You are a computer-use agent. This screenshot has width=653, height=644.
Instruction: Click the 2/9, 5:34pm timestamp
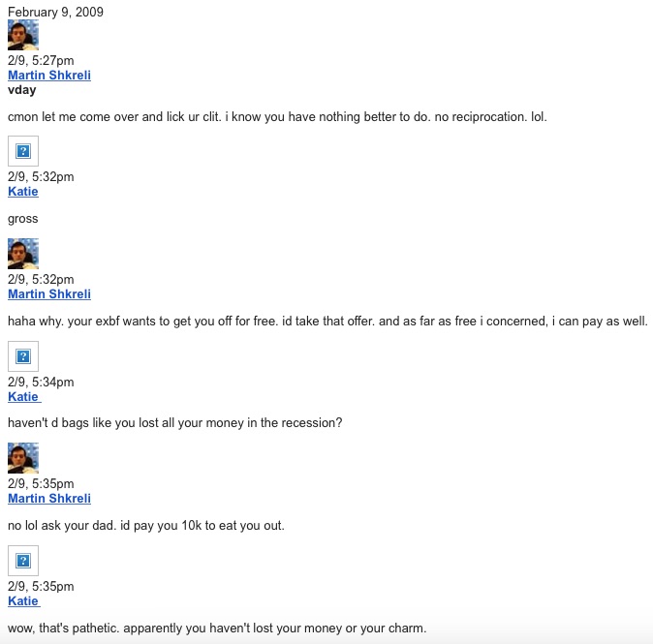pos(41,383)
